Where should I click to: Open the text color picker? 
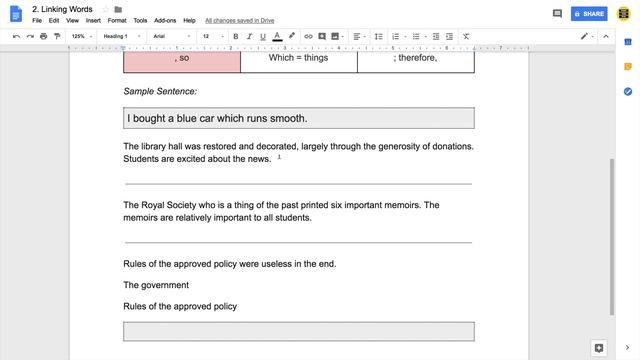(x=277, y=36)
